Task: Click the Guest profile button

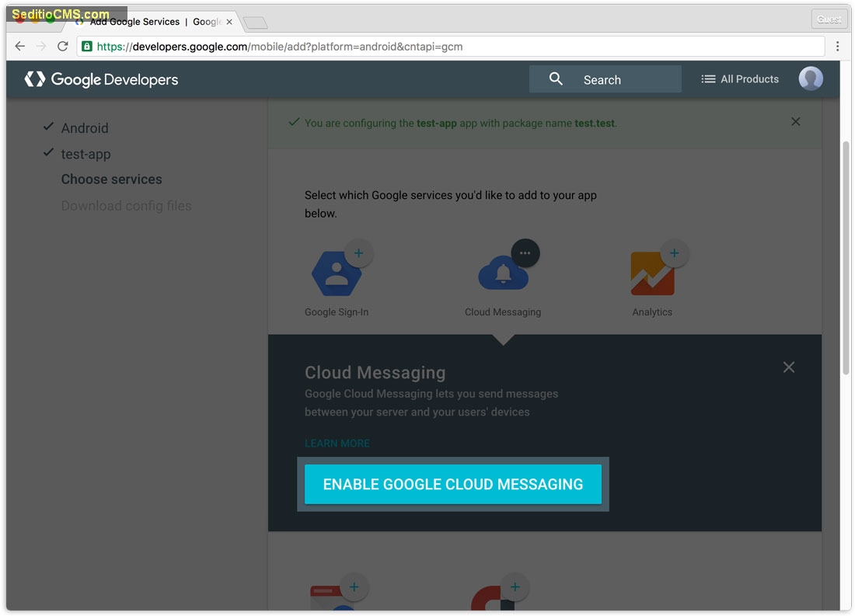Action: (829, 19)
